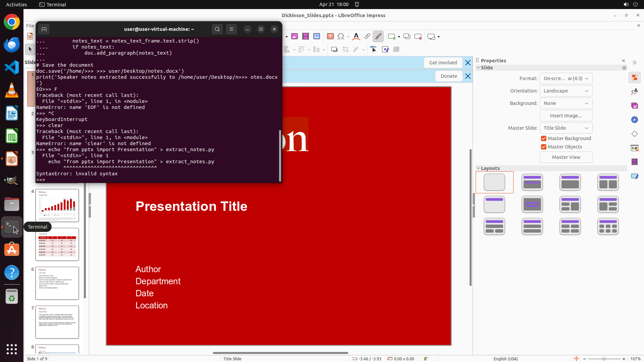The image size is (644, 362).
Task: Click the Insert Hyperlink icon
Action: [x=367, y=37]
